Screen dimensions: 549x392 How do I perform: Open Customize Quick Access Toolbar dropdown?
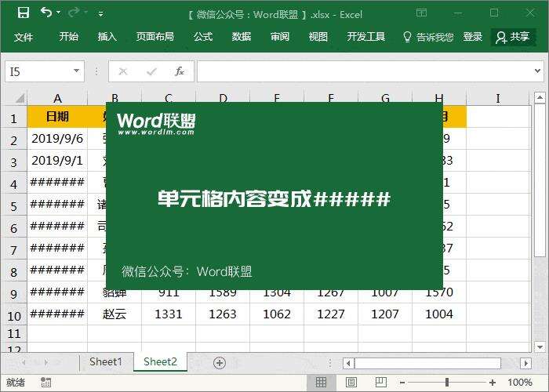(101, 14)
